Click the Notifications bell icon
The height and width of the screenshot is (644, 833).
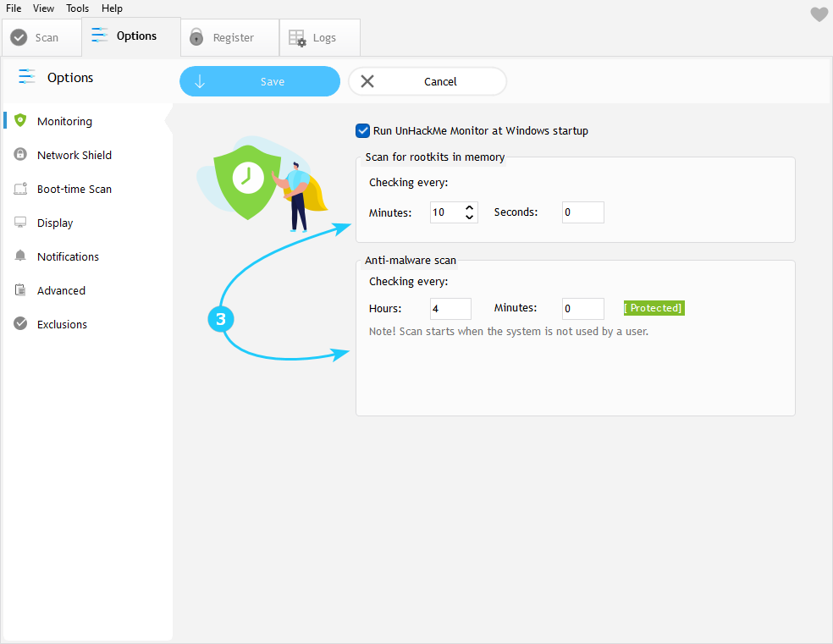click(x=20, y=256)
